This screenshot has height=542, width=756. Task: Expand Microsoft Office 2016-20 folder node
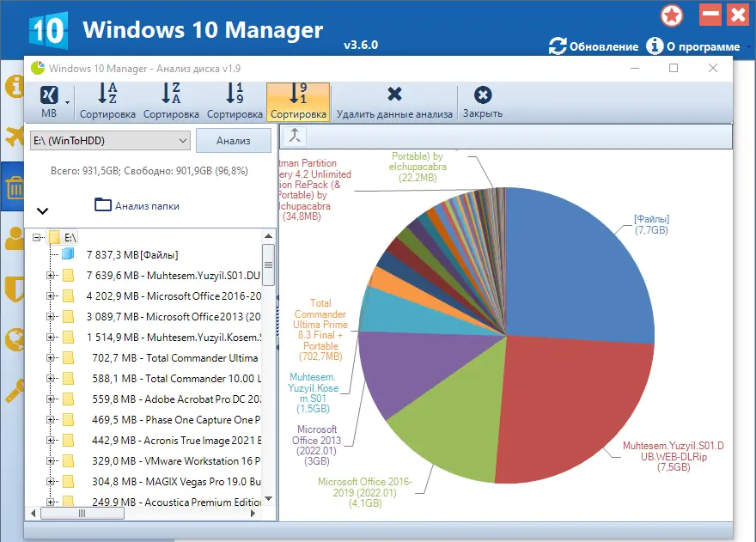point(50,296)
